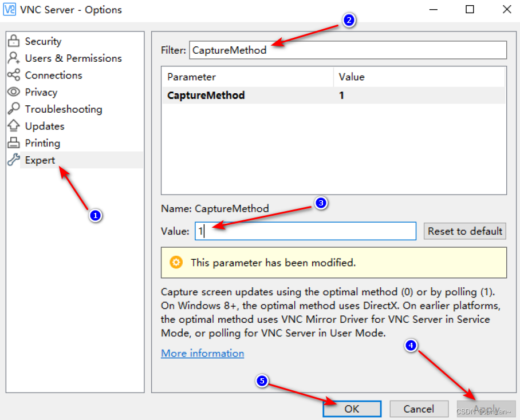Go to the Privacy page
Viewport: 520px width, 420px height.
point(41,92)
